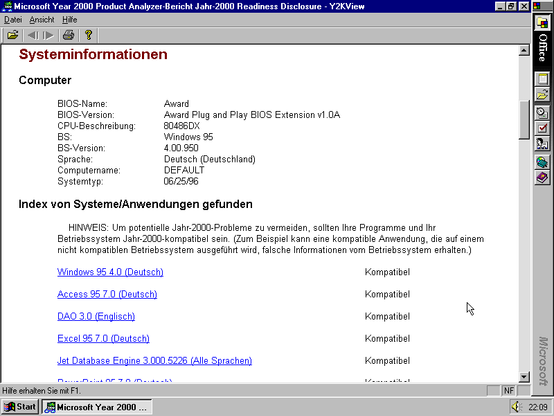Click the Back arrow toolbar button
This screenshot has height=416, width=554.
coord(33,35)
